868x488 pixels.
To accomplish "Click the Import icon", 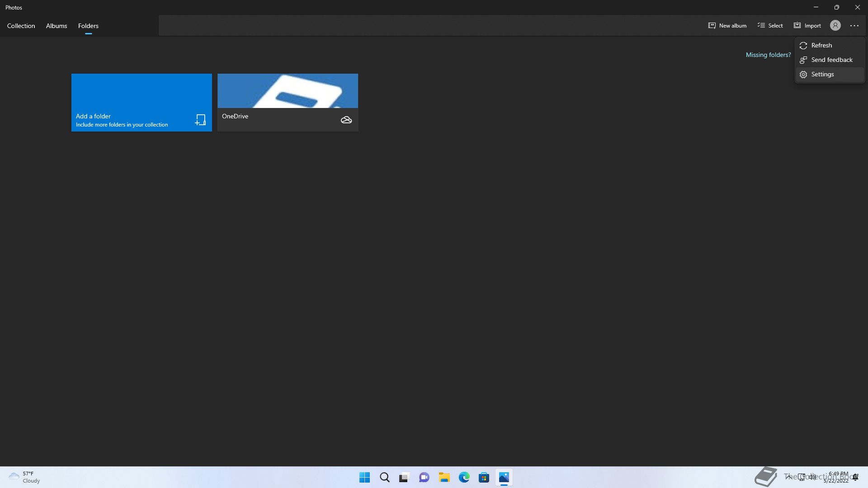I will coord(797,26).
